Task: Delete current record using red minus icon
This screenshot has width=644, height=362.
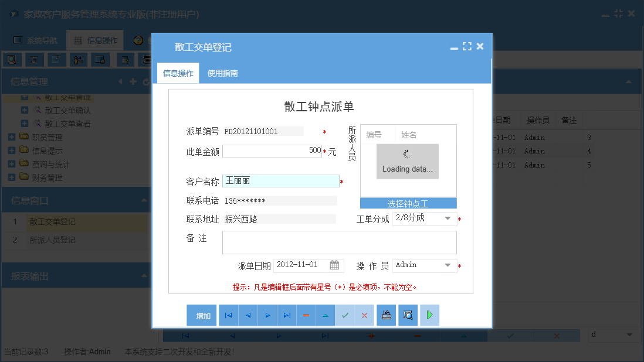Action: coord(306,315)
